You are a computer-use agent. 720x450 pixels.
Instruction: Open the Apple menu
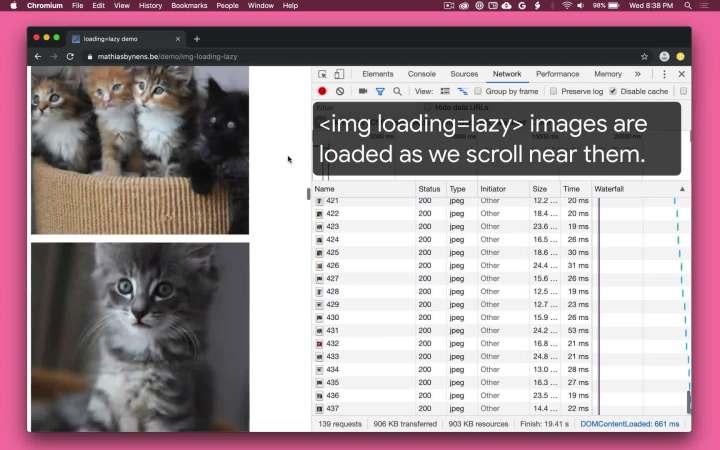13,6
